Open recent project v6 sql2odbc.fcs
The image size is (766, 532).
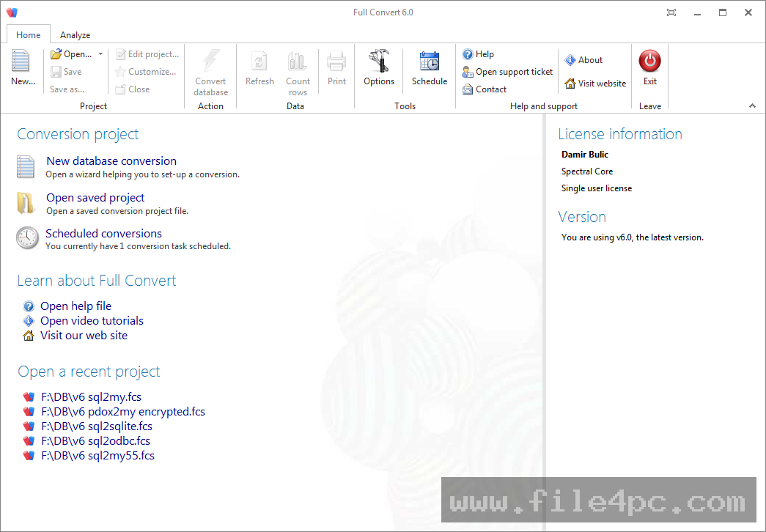click(96, 440)
